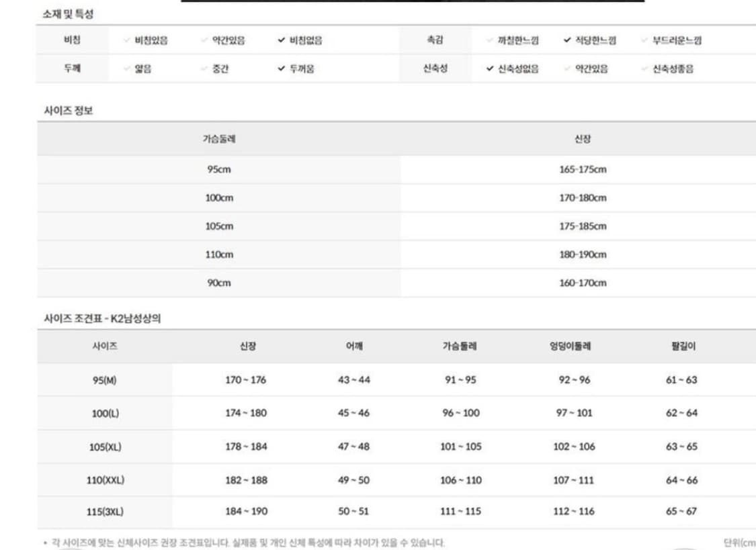Click the 팔길이 column header

click(x=681, y=347)
